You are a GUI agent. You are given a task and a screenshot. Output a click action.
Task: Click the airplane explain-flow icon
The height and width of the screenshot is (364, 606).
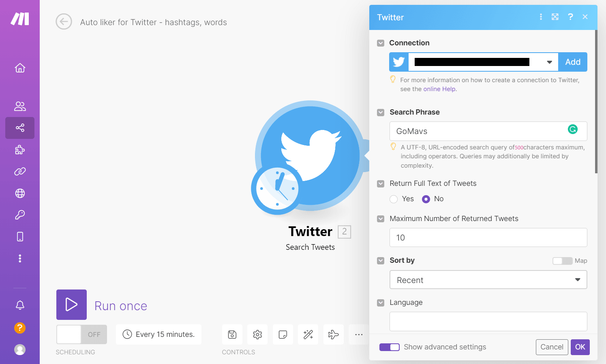point(333,334)
